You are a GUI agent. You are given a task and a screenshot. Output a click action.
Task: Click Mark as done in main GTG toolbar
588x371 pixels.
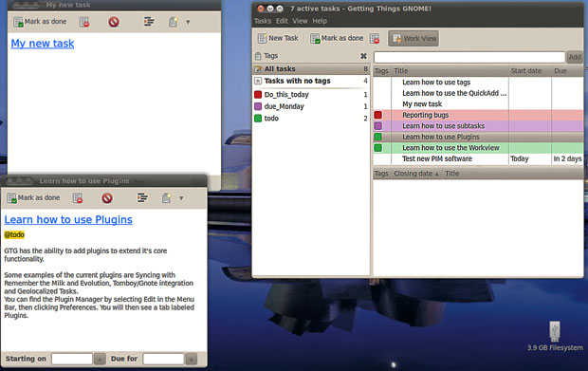[x=337, y=38]
